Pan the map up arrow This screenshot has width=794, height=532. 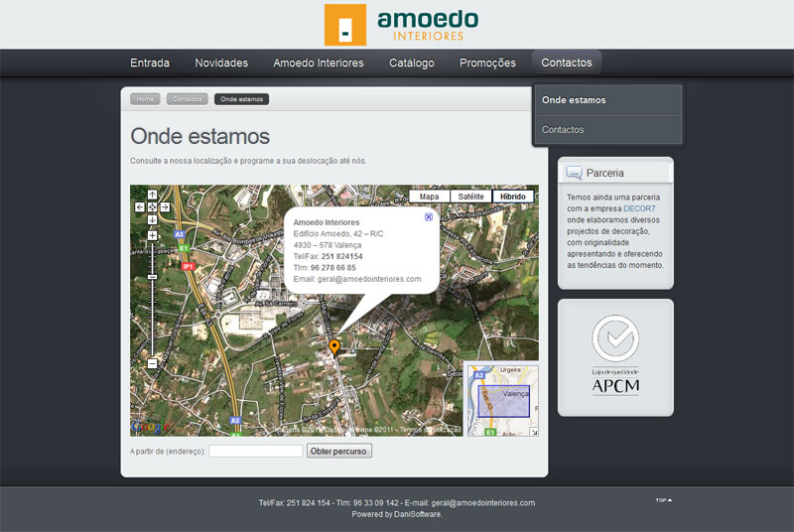pyautogui.click(x=153, y=195)
